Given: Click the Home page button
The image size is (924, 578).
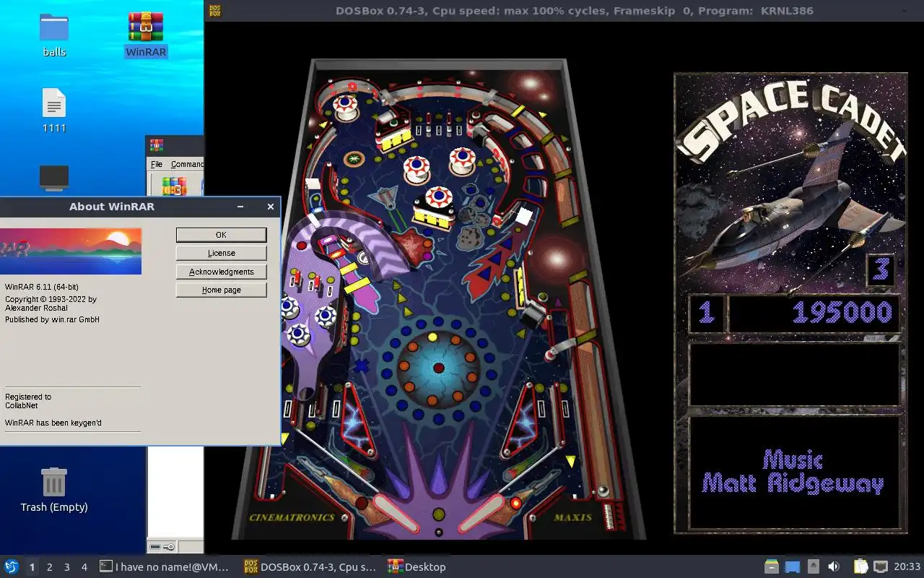Looking at the screenshot, I should pos(221,290).
